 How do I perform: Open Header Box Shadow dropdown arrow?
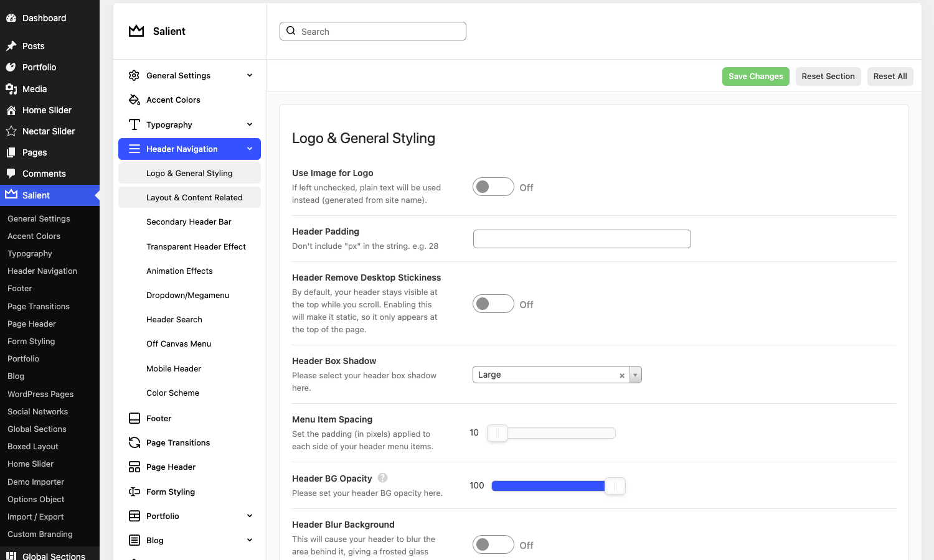pyautogui.click(x=635, y=375)
